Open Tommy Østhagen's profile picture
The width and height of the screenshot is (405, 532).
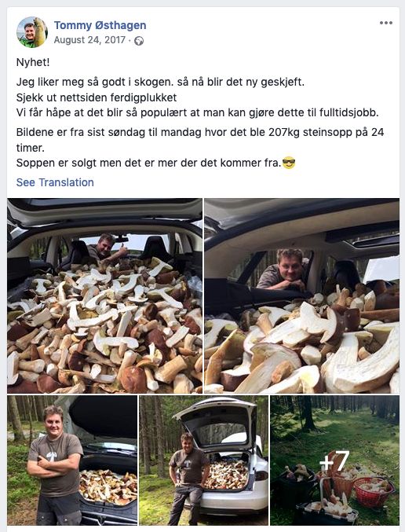pyautogui.click(x=32, y=32)
